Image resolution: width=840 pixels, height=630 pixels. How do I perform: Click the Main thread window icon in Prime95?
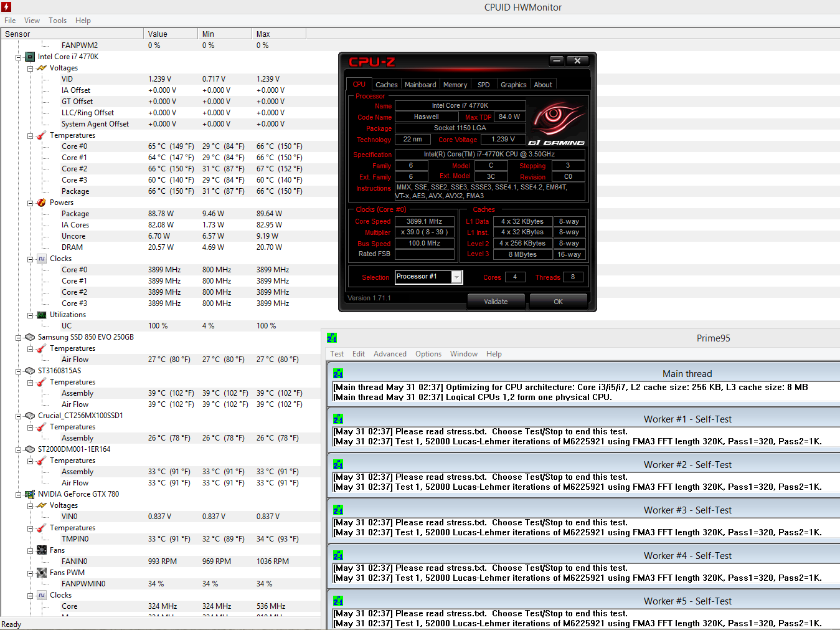[x=338, y=374]
